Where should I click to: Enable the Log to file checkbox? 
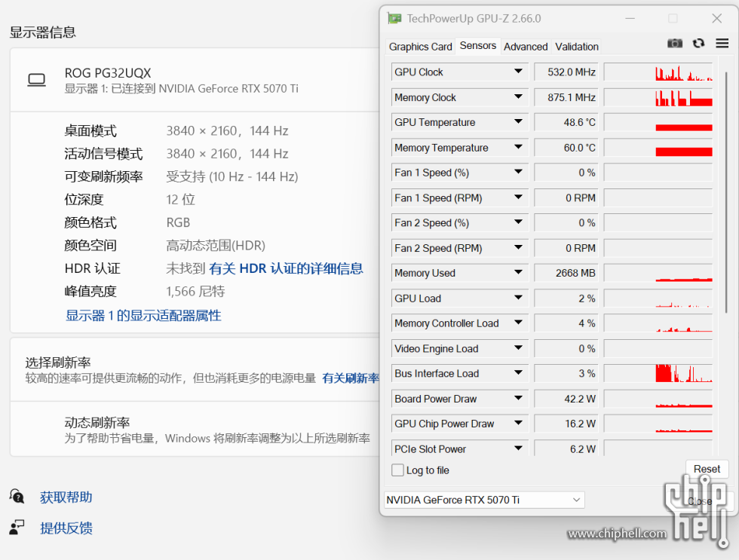pos(398,470)
